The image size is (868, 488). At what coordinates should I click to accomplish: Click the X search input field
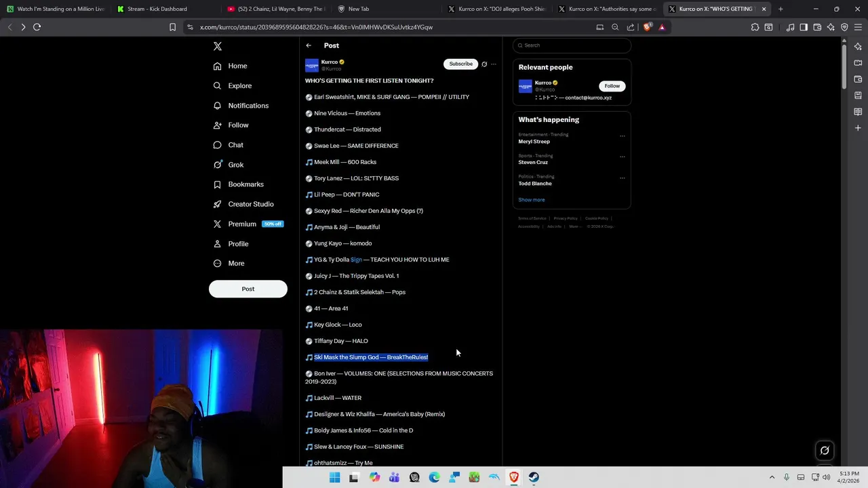pos(572,45)
